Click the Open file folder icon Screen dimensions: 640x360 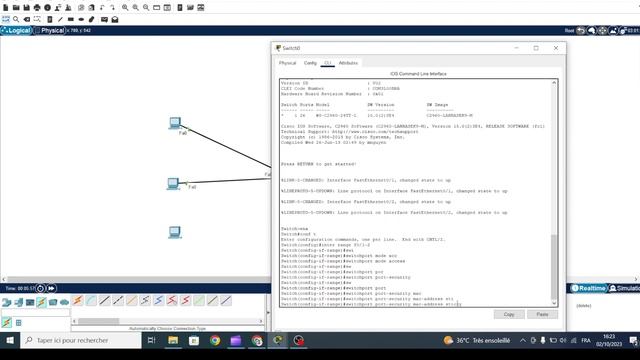tap(16, 7)
